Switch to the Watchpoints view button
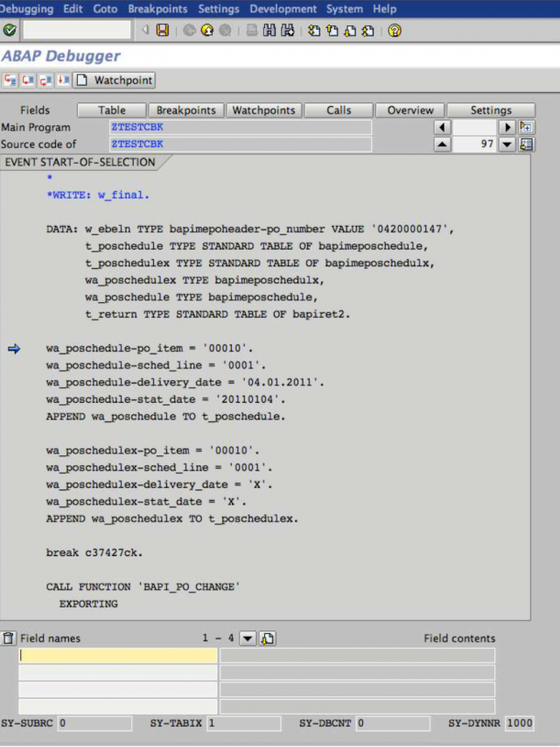This screenshot has width=560, height=747. point(263,110)
